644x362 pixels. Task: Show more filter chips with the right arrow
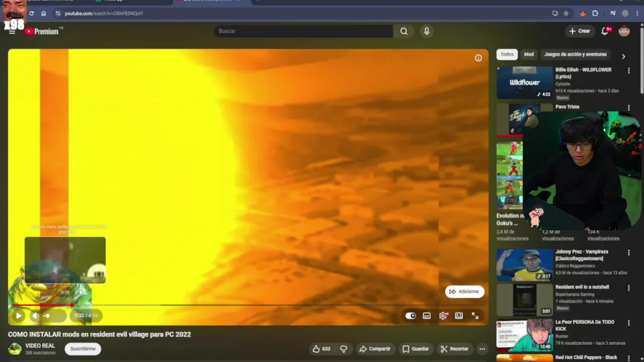pos(623,56)
